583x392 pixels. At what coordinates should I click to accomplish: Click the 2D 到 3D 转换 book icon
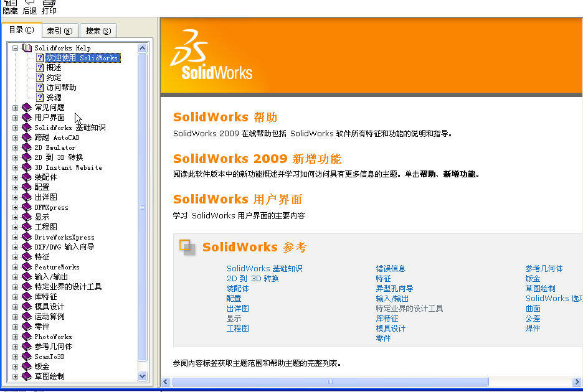click(x=27, y=157)
